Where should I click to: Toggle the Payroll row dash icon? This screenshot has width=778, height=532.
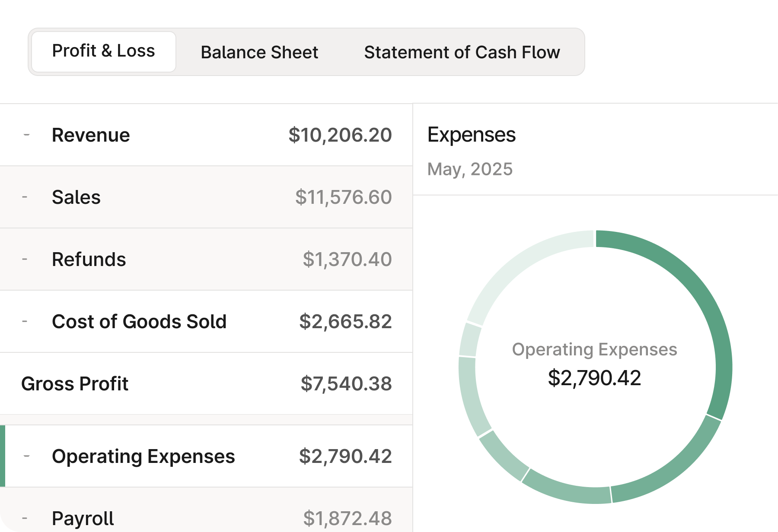[x=25, y=518]
